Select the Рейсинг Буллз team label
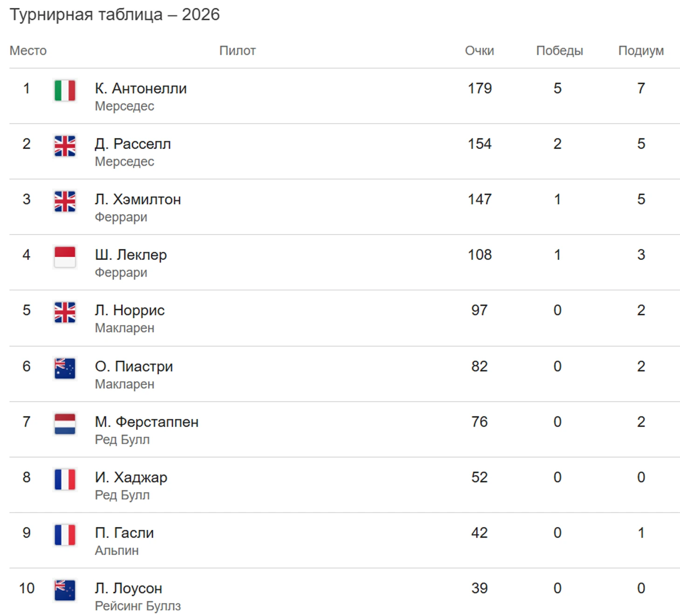680x616 pixels. (138, 606)
